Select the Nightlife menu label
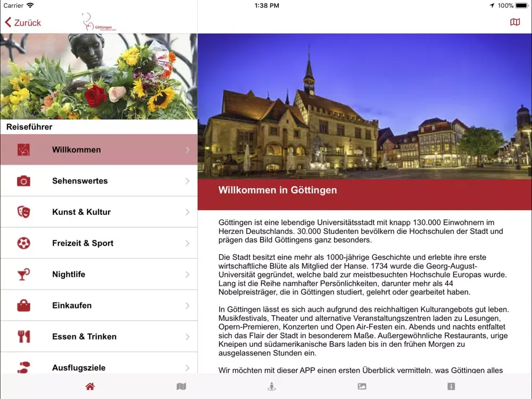Screen dimensions: 532x399 pyautogui.click(x=69, y=274)
